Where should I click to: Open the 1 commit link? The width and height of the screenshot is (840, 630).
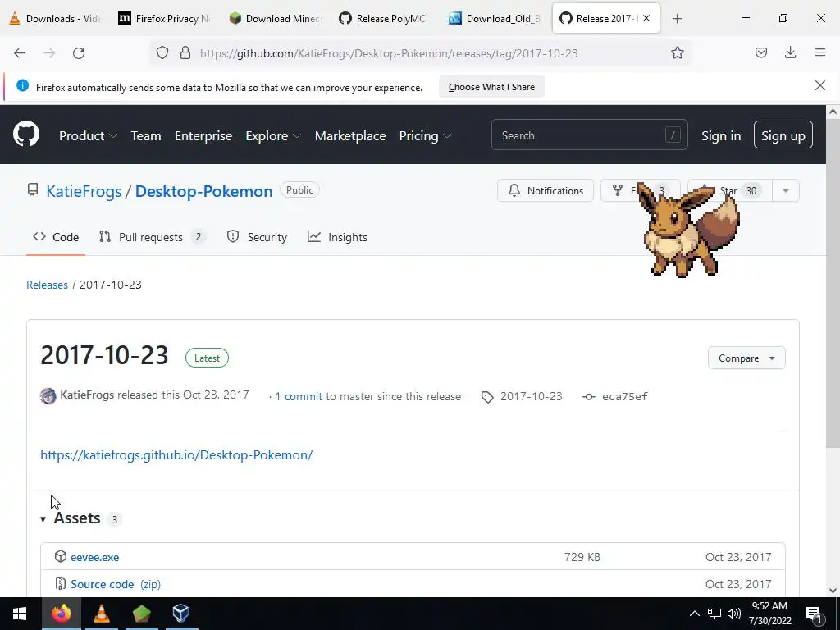point(299,396)
